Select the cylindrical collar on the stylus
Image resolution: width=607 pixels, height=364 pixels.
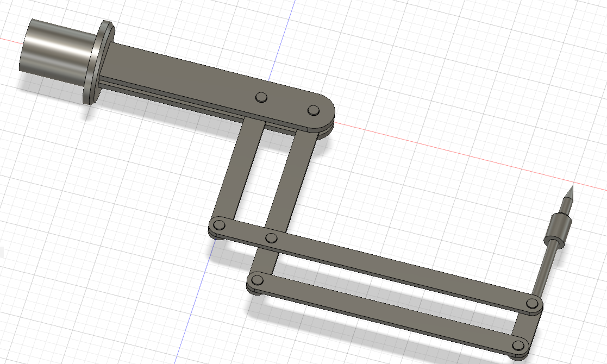coord(558,230)
